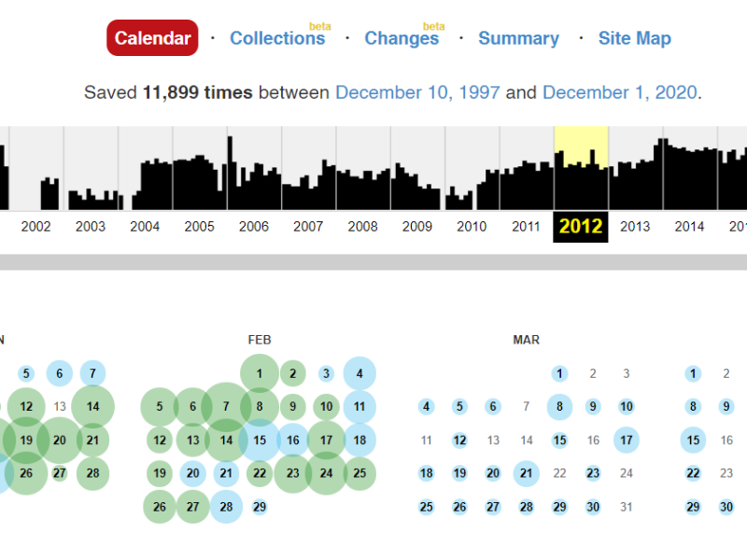Switch to the Collections tab
The image size is (747, 560).
[277, 38]
